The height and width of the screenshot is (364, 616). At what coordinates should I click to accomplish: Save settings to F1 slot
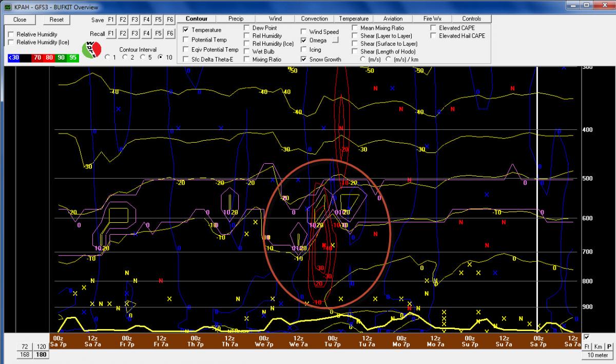(110, 20)
